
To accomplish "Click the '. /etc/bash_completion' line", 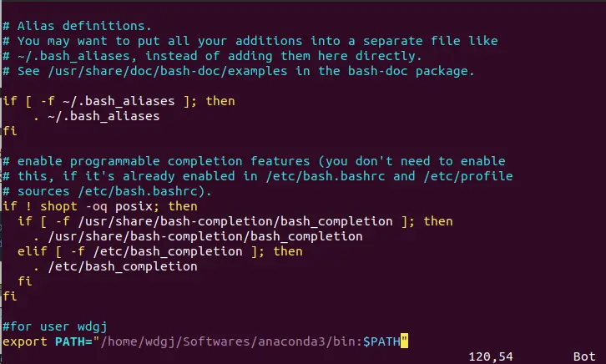I will pos(115,266).
